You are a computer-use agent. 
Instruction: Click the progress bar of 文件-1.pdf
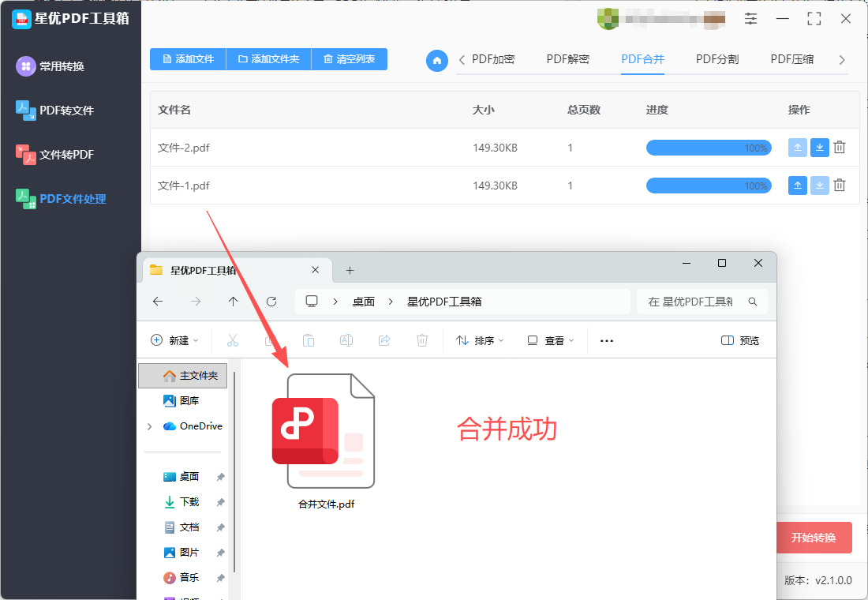coord(709,186)
